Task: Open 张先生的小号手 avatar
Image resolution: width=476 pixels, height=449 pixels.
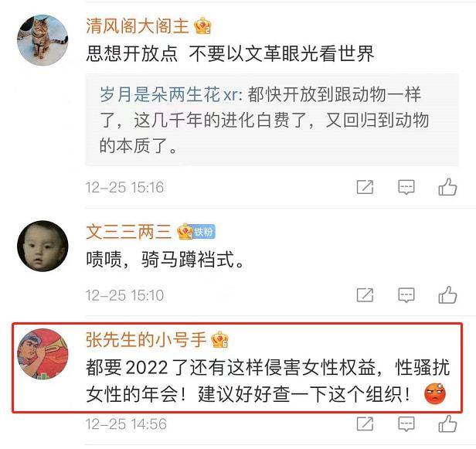Action: pos(42,354)
